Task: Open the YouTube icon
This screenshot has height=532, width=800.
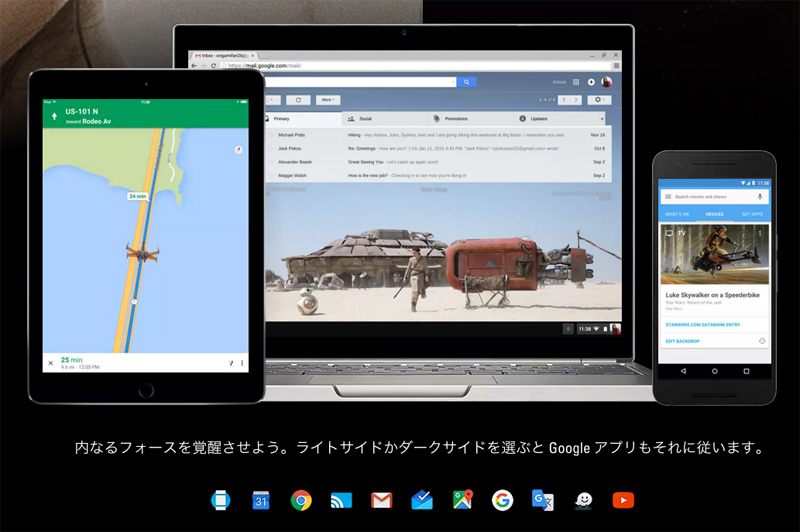Action: point(623,500)
